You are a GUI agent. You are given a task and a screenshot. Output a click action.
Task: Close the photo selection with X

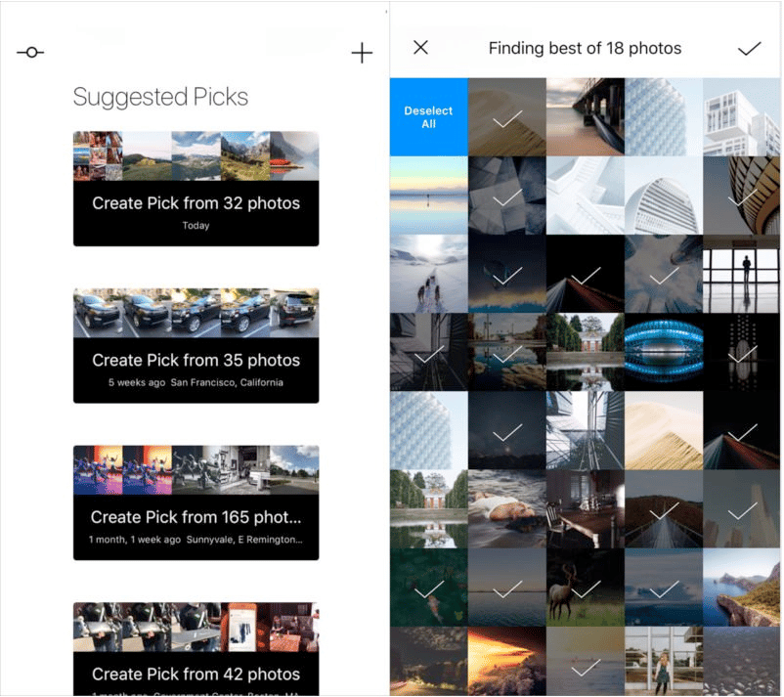421,48
